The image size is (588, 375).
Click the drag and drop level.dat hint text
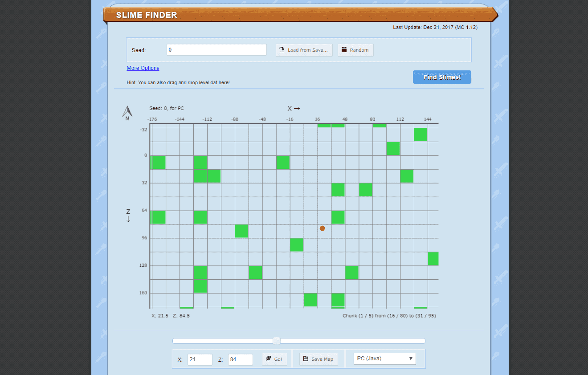point(178,82)
